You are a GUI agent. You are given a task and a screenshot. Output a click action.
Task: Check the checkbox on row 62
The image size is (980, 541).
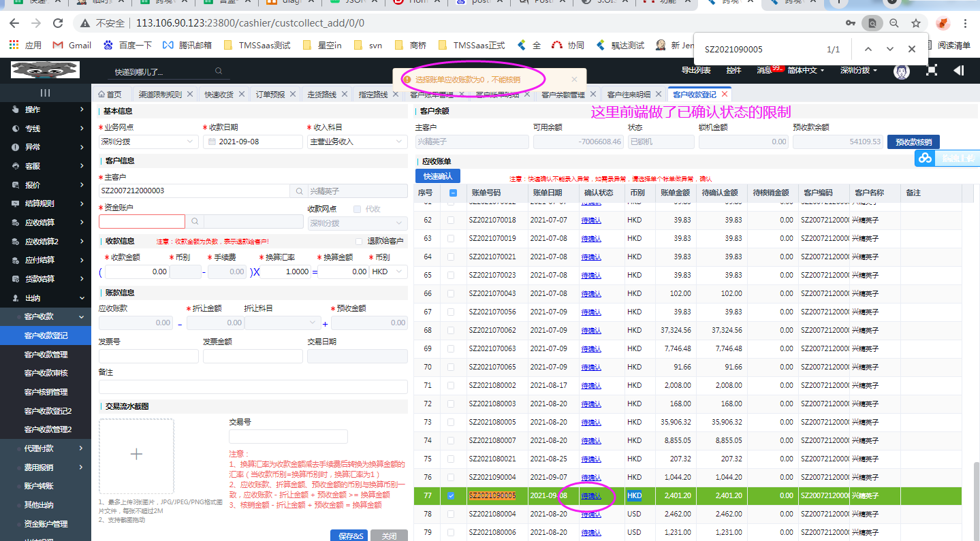451,220
